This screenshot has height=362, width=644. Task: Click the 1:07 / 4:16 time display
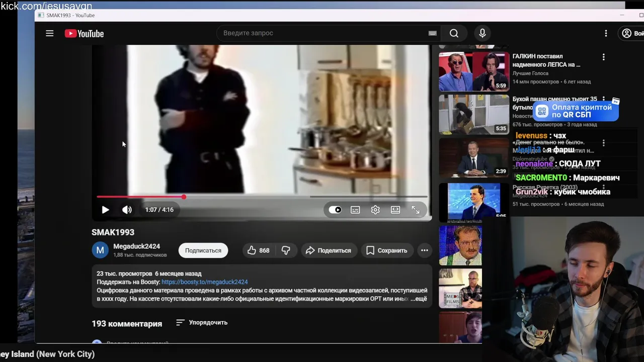click(159, 210)
